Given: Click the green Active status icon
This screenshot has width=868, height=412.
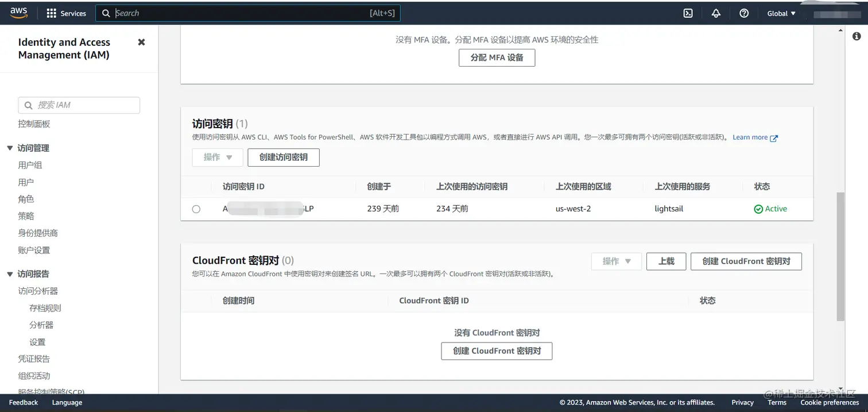Looking at the screenshot, I should point(758,209).
